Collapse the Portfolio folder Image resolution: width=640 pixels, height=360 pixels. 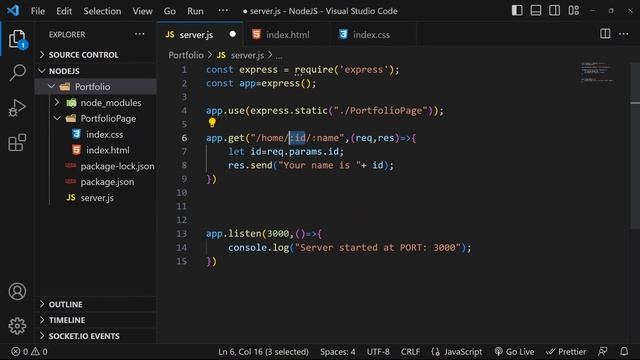pos(96,87)
